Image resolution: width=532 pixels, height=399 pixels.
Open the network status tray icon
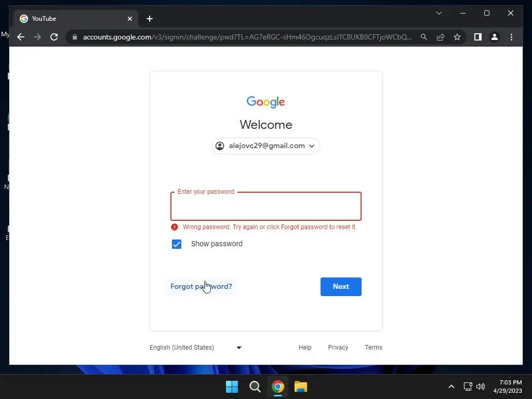tap(468, 387)
